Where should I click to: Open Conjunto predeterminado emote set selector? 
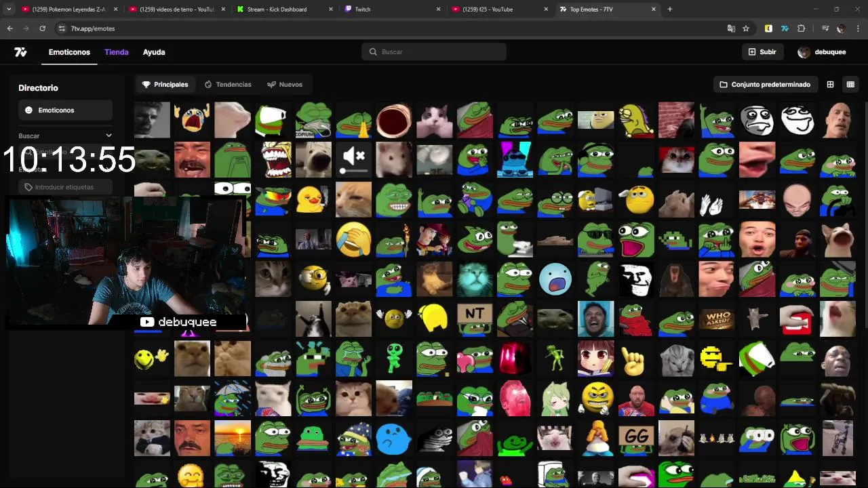765,85
